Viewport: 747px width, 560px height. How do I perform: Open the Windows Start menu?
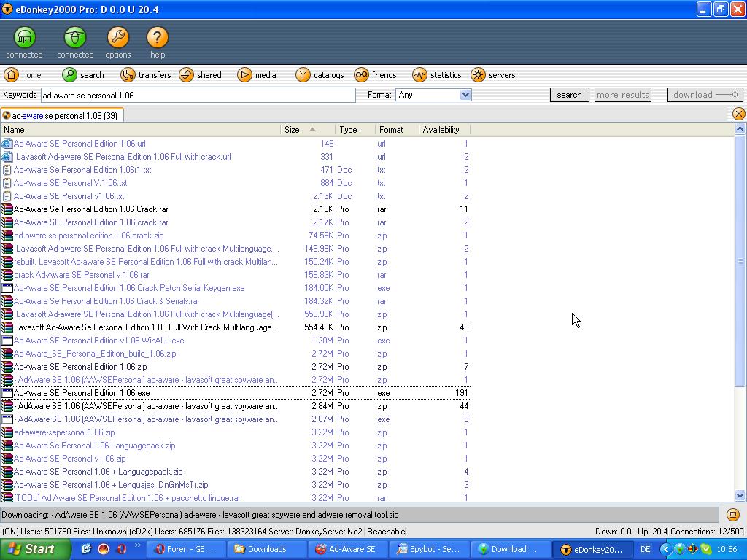coord(35,549)
